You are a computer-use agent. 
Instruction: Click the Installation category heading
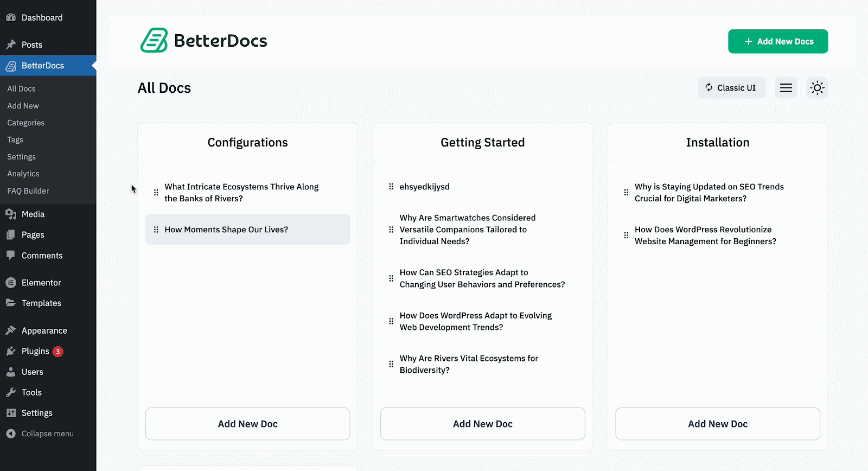pos(718,142)
